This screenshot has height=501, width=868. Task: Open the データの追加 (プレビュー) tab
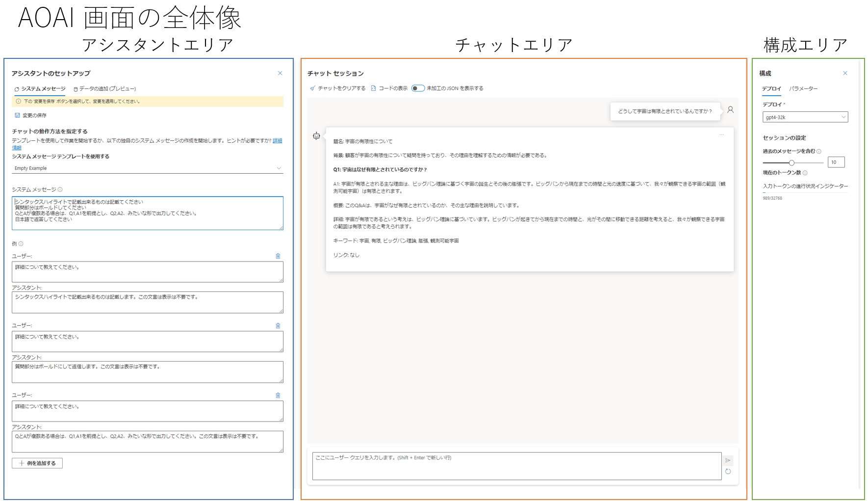tap(105, 89)
